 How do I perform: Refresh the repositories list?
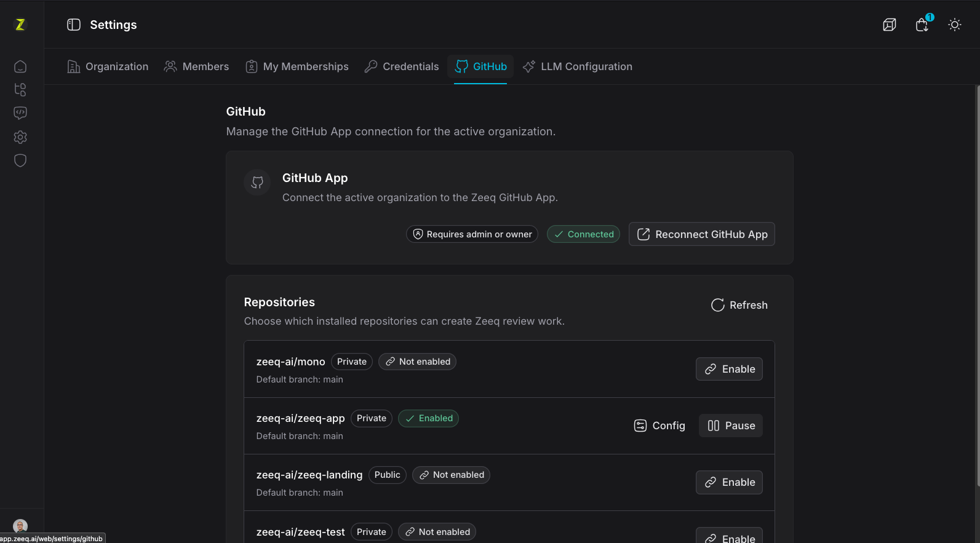coord(739,305)
